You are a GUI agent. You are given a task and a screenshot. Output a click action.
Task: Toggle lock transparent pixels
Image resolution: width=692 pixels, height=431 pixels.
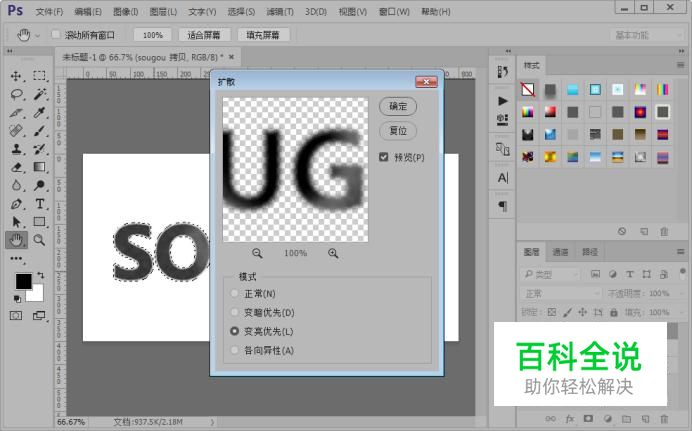[x=552, y=312]
